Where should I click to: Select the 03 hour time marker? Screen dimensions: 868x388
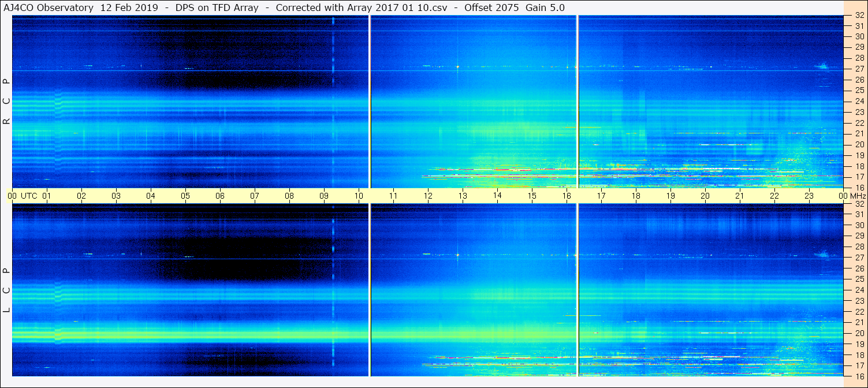point(116,196)
